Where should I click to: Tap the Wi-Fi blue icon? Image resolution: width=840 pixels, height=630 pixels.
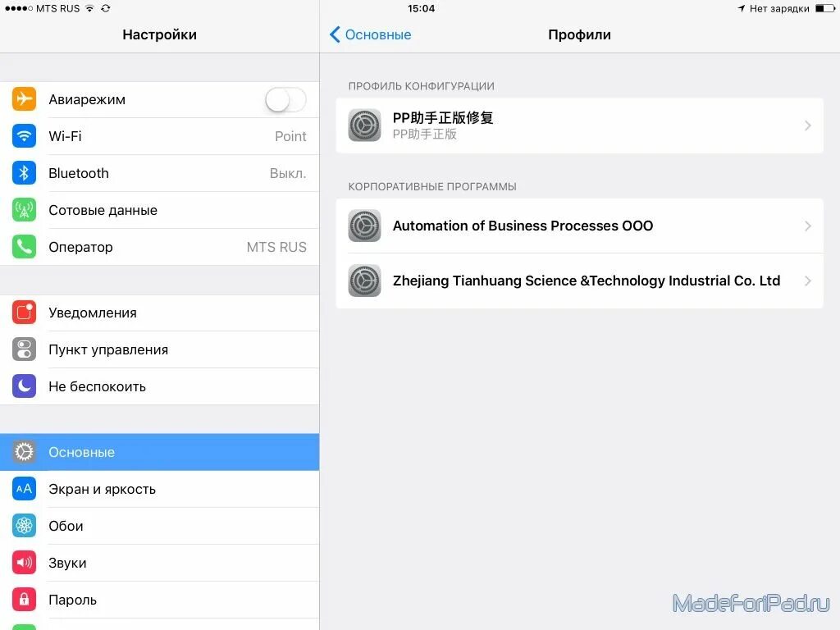[x=24, y=136]
